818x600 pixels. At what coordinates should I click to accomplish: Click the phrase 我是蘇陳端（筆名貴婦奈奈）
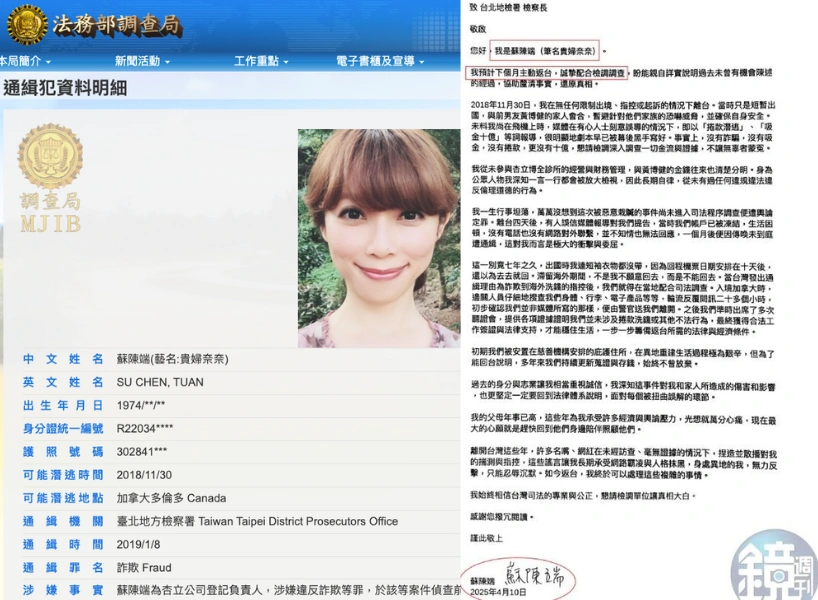(544, 51)
